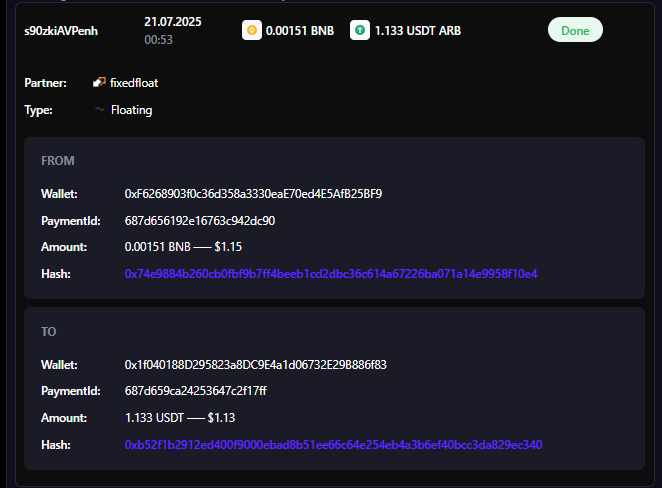
Task: Select the TO wallet address
Action: tap(255, 364)
